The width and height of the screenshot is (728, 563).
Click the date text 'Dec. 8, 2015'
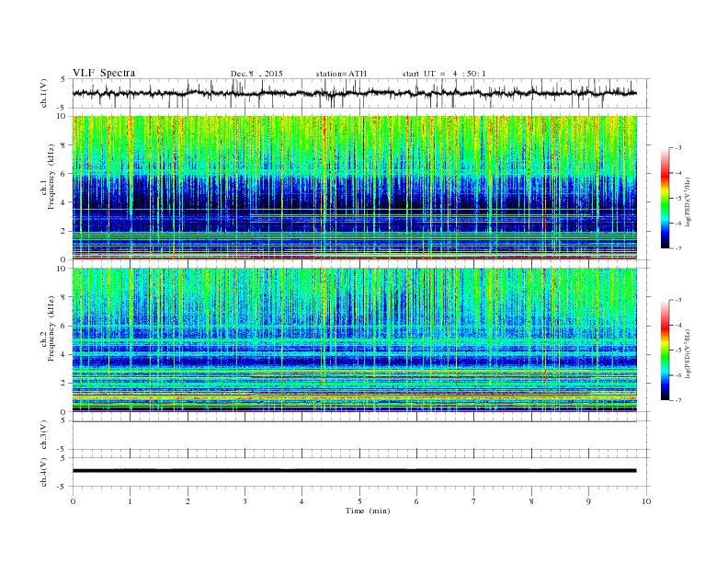(x=256, y=74)
